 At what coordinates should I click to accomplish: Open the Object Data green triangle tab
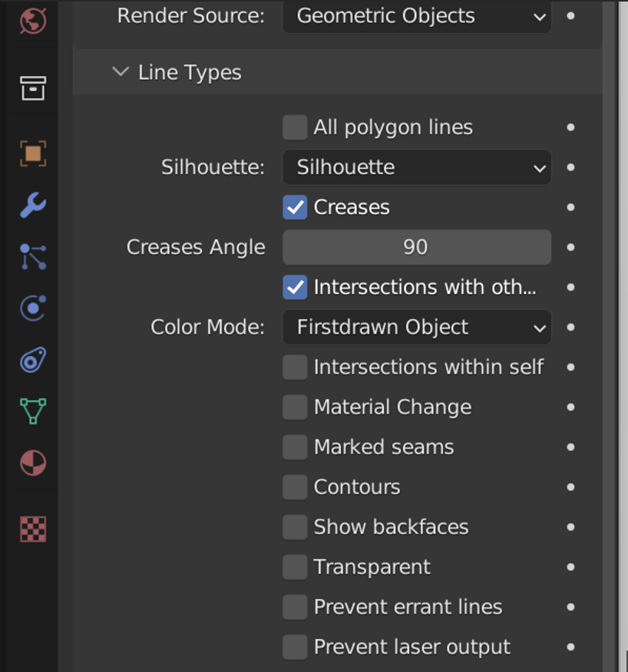point(32,411)
